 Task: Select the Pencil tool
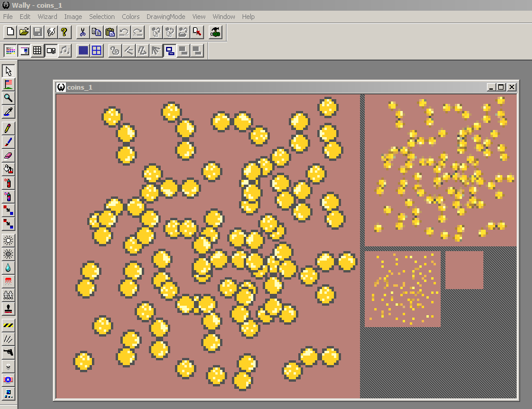(8, 128)
